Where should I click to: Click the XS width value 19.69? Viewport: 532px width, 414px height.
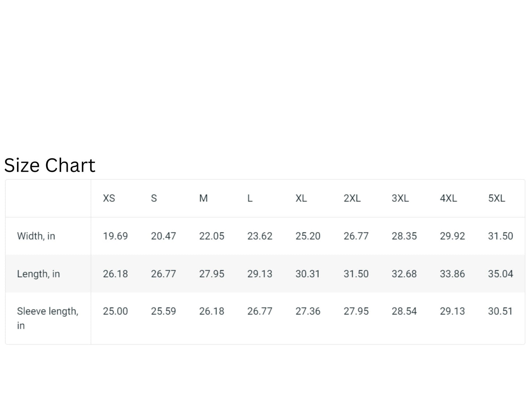[115, 236]
